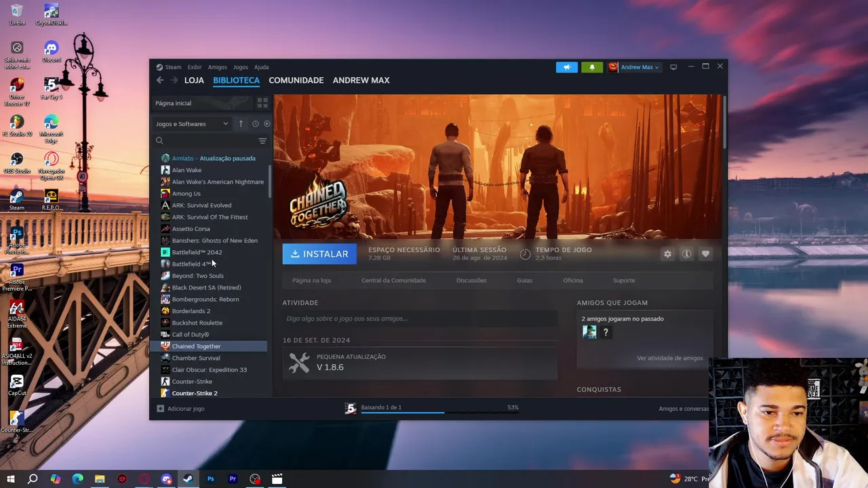The image size is (868, 488).
Task: Select Borderlands 2 in the list
Action: click(x=214, y=311)
